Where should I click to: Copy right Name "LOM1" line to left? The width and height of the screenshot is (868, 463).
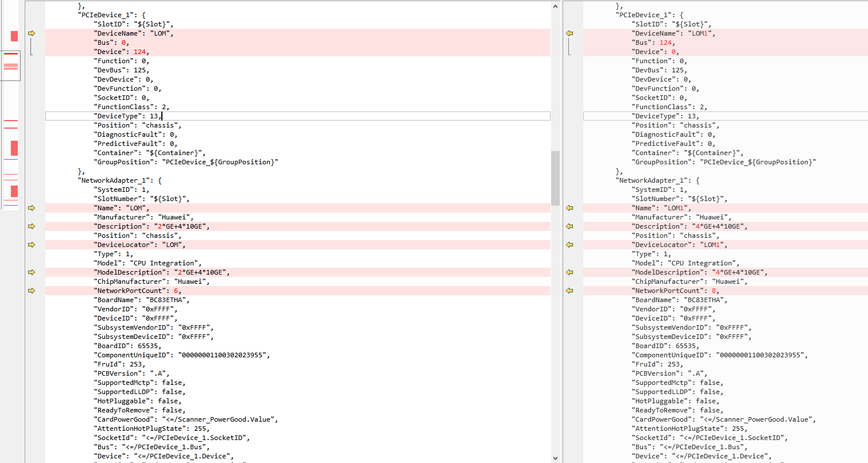(x=570, y=208)
